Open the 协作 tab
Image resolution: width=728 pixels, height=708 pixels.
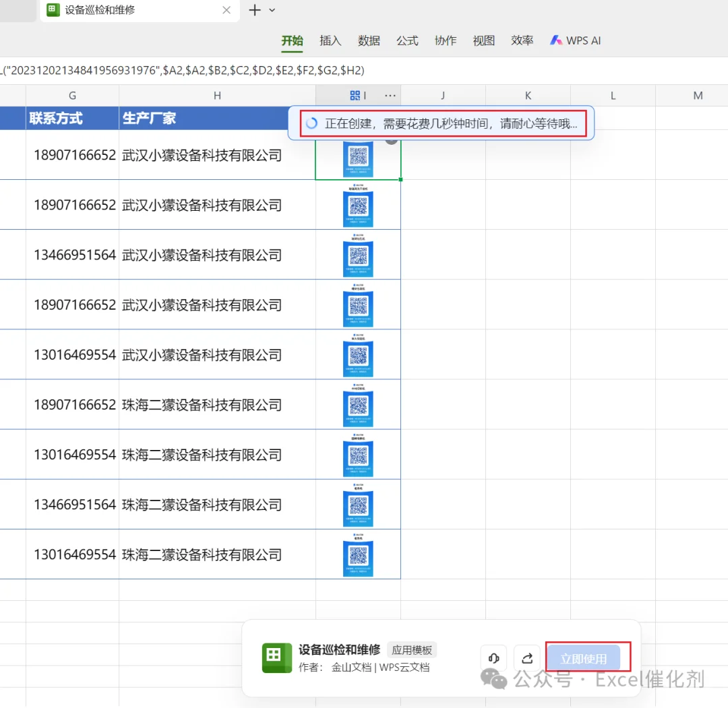point(446,41)
